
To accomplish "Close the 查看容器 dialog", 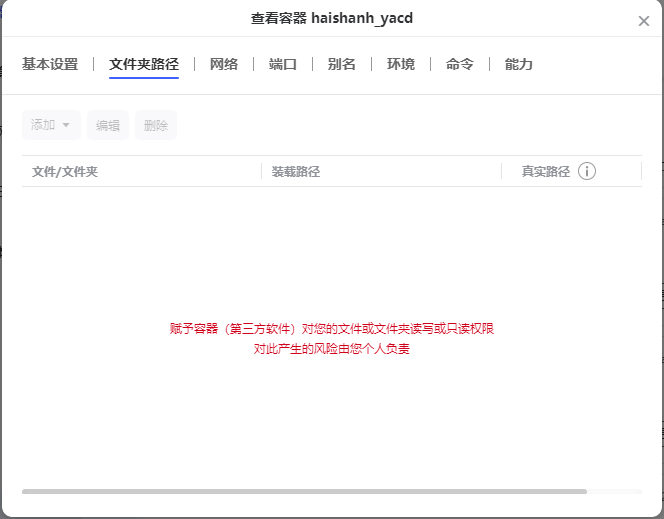I will click(644, 21).
